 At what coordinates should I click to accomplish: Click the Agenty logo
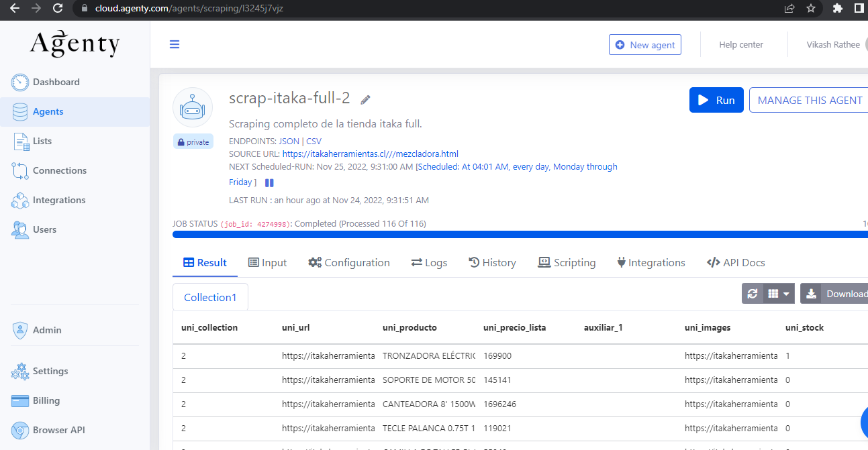click(x=75, y=44)
